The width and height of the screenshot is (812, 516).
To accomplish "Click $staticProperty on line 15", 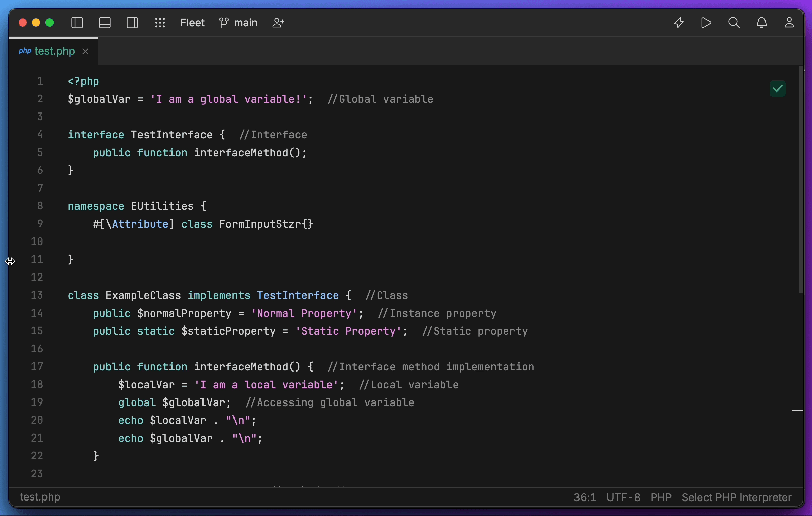I will [x=228, y=331].
